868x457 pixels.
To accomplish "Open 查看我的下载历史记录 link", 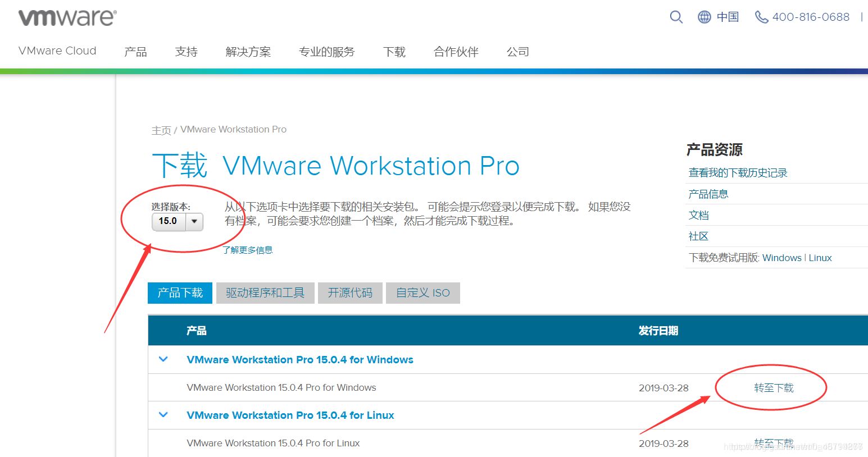I will (738, 173).
